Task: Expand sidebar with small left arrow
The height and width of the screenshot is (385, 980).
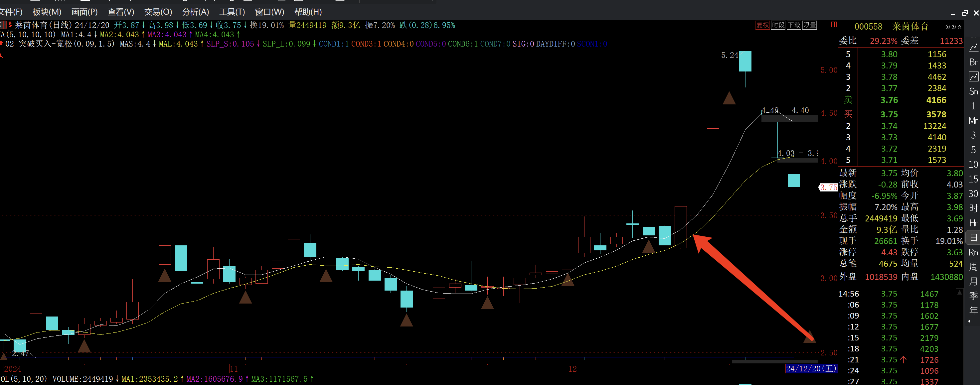Action: (969, 321)
